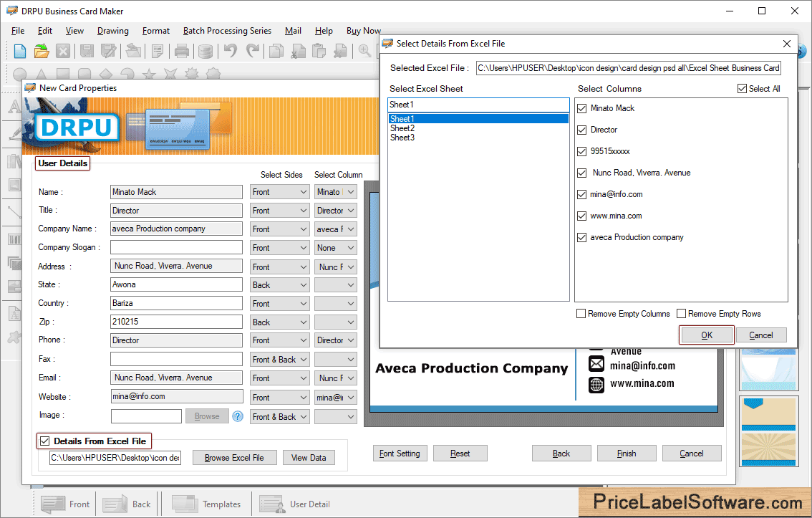Click the blue help question mark icon
Image resolution: width=812 pixels, height=518 pixels.
(238, 416)
